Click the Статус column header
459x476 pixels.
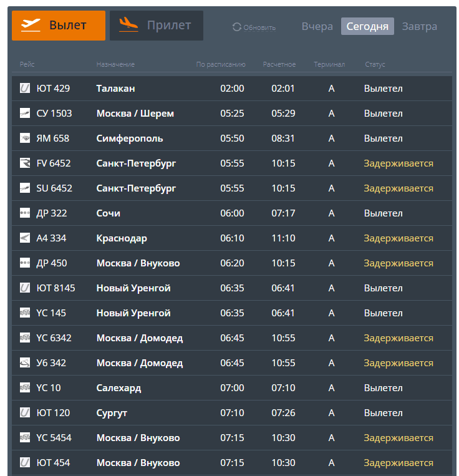point(375,64)
